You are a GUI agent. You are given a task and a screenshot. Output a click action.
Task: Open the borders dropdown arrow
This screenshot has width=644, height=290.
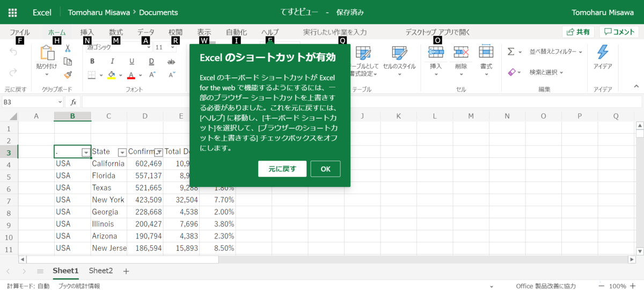coord(100,75)
